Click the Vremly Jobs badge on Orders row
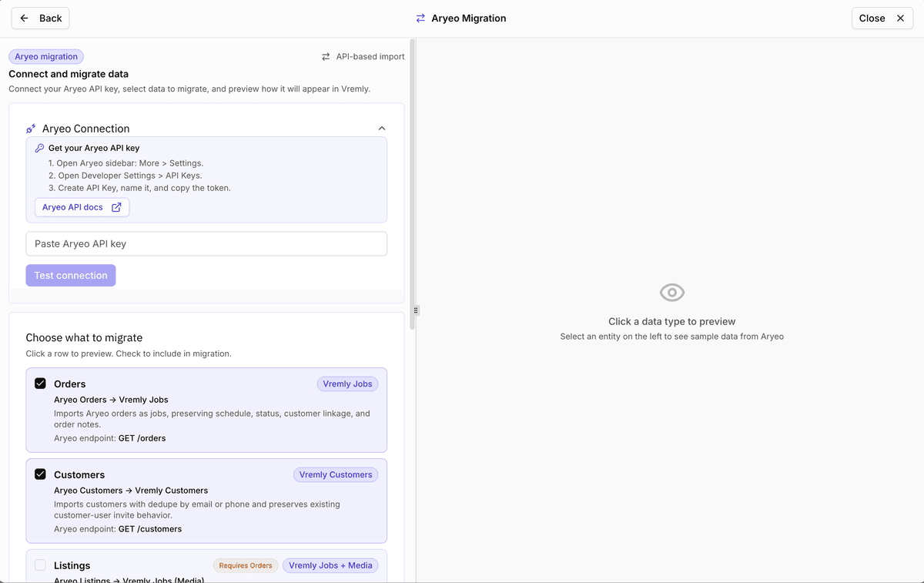The width and height of the screenshot is (924, 583). pyautogui.click(x=347, y=384)
